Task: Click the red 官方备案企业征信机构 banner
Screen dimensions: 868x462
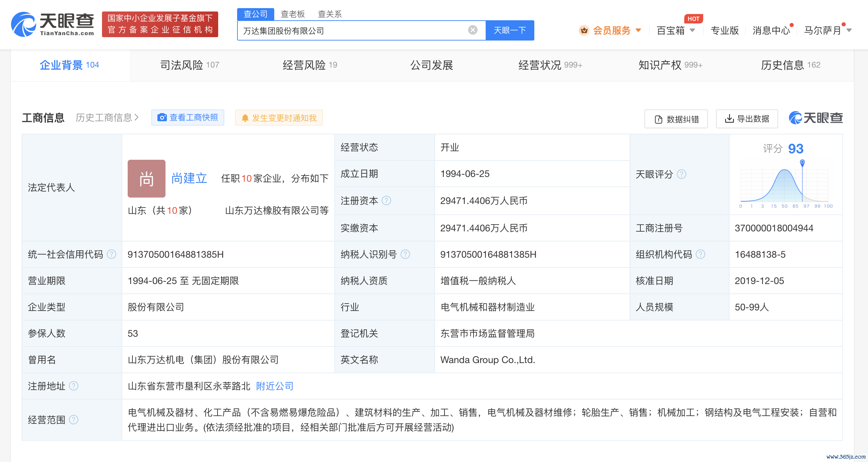Action: (160, 24)
